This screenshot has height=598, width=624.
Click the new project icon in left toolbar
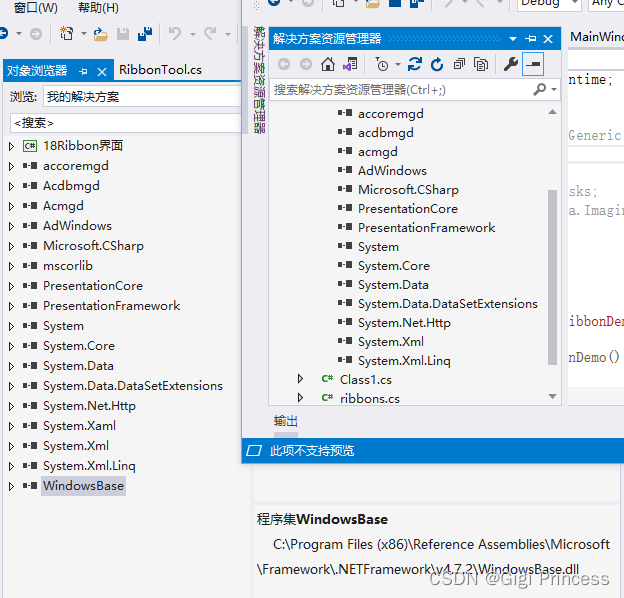pos(66,34)
